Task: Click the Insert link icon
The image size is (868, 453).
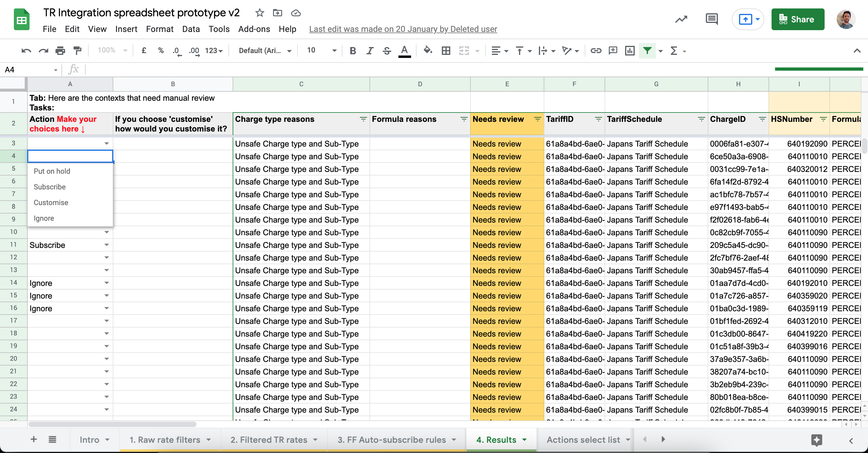Action: (x=596, y=51)
